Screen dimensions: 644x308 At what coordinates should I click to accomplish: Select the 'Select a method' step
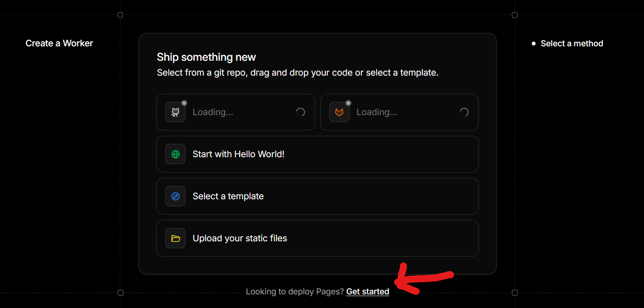pyautogui.click(x=572, y=43)
